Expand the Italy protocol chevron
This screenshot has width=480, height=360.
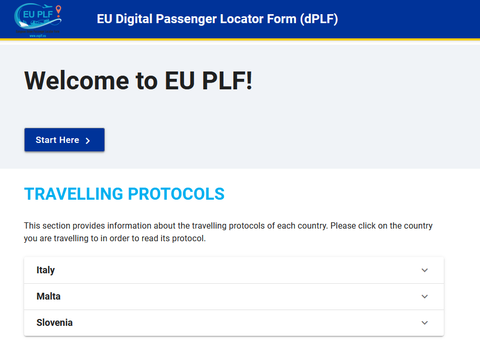(424, 270)
